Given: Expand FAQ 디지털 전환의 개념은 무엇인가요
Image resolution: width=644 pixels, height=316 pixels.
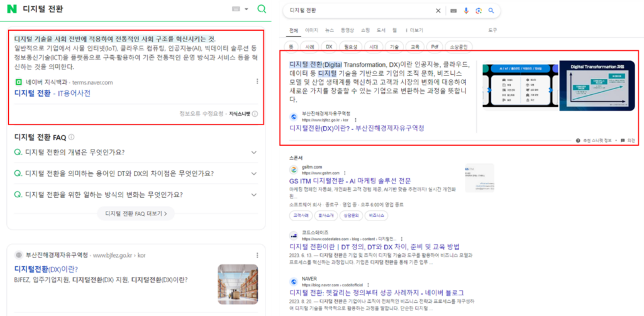Looking at the screenshot, I should click(x=136, y=152).
